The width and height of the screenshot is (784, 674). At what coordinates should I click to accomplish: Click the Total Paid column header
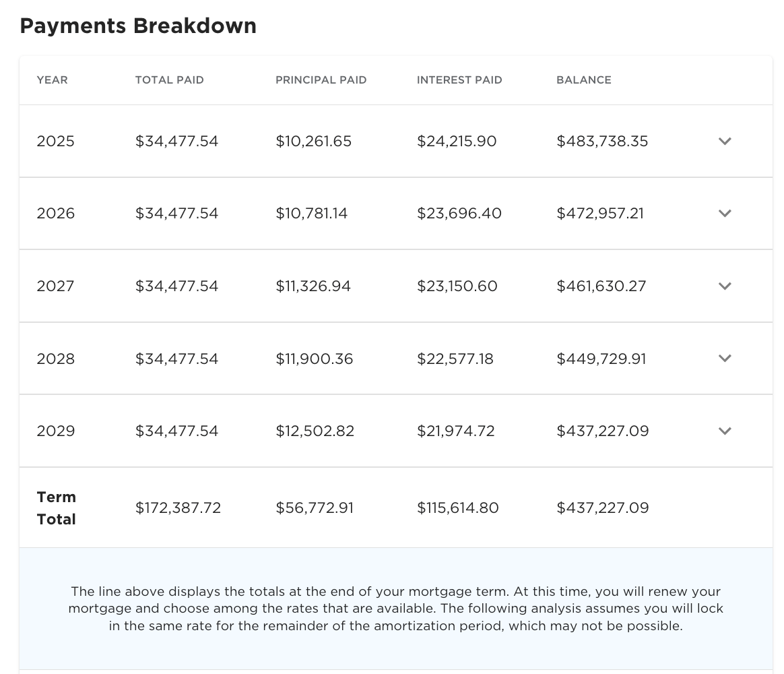(170, 80)
